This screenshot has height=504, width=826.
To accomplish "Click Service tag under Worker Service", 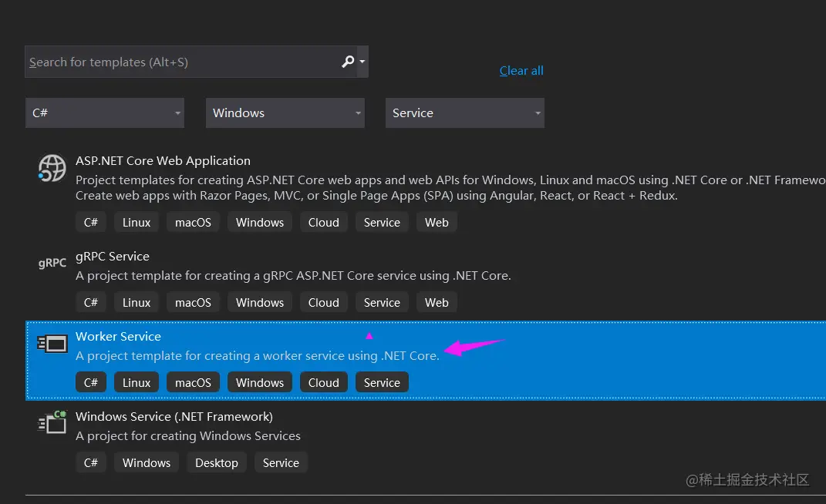I will point(382,382).
